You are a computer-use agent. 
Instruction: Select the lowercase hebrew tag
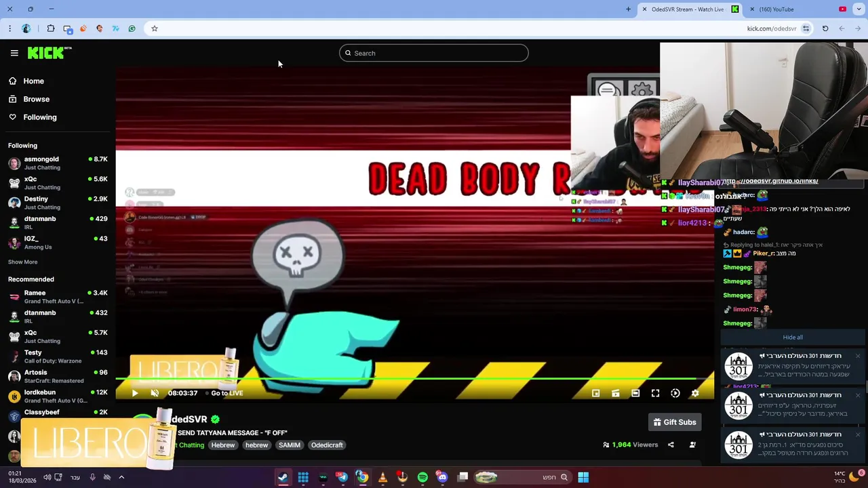[x=256, y=445]
